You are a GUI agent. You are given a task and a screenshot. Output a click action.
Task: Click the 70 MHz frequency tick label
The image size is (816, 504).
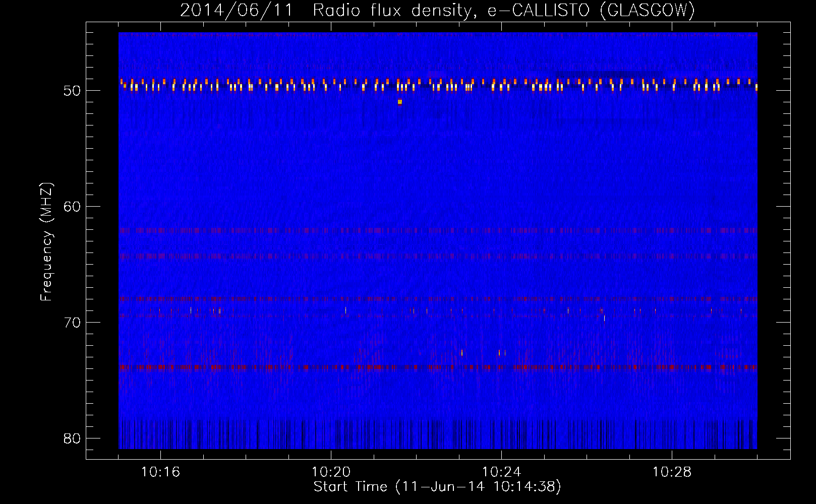point(72,323)
